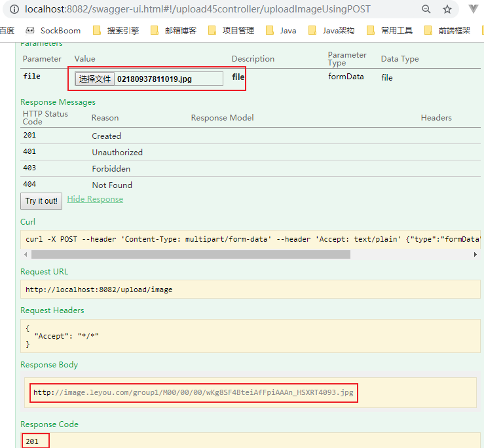This screenshot has width=484, height=448.
Task: Click the Request Headers heading
Action: (52, 310)
